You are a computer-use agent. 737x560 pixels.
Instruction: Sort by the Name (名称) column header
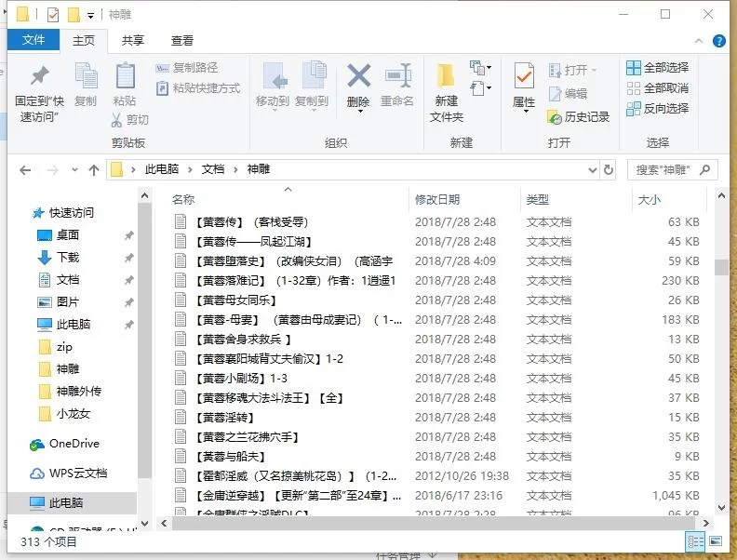click(x=183, y=200)
